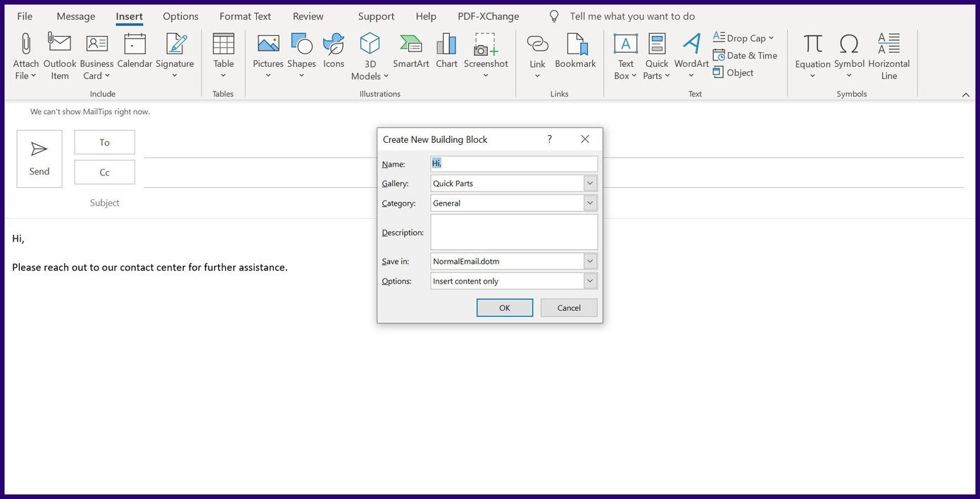Expand the Options dropdown in dialog
Image resolution: width=980 pixels, height=499 pixels.
click(x=590, y=281)
